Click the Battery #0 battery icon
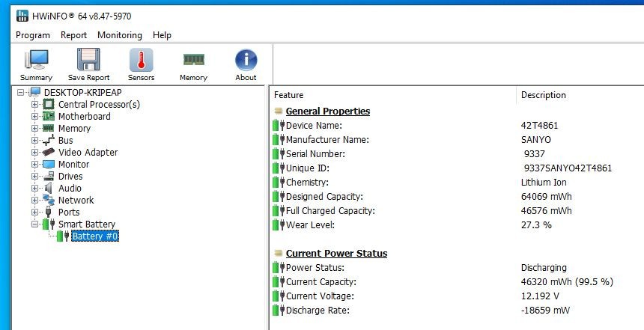 click(63, 236)
